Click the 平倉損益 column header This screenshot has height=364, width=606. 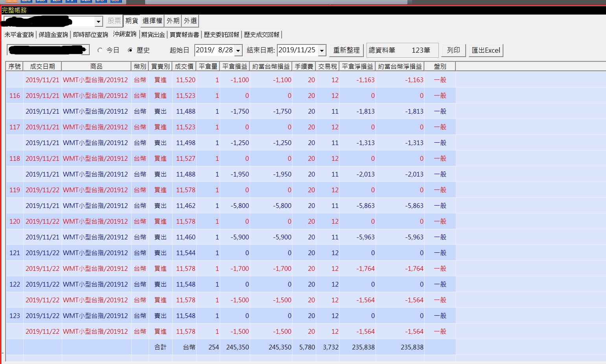(x=235, y=66)
